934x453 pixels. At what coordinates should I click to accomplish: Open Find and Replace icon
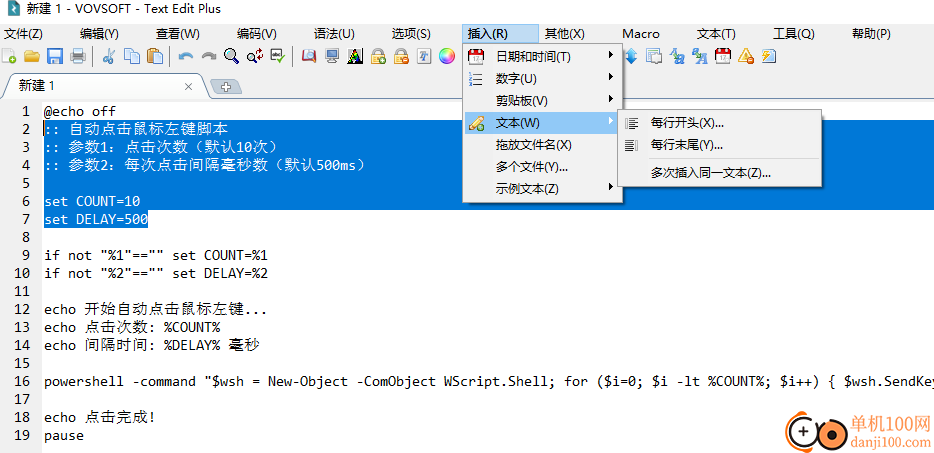[255, 57]
